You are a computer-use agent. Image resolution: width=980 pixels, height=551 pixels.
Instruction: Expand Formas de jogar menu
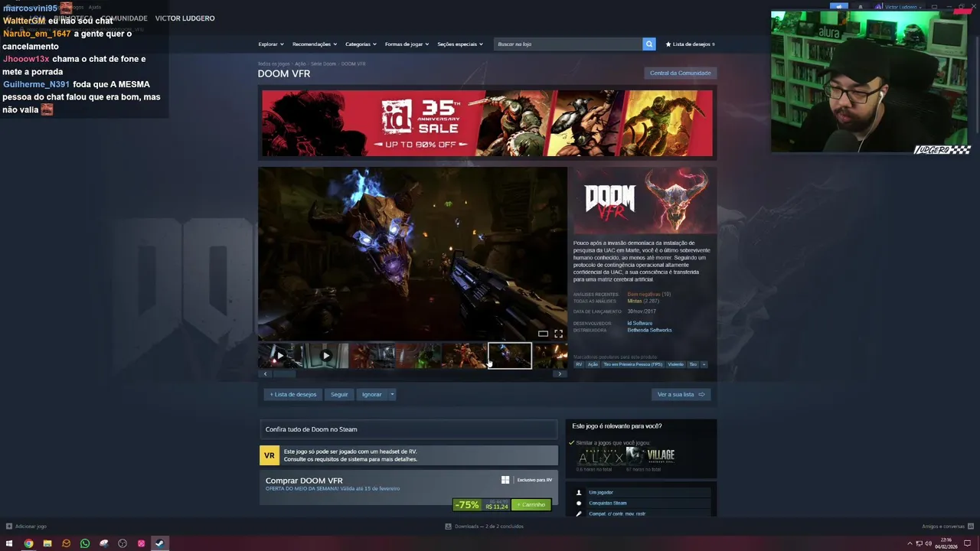407,44
